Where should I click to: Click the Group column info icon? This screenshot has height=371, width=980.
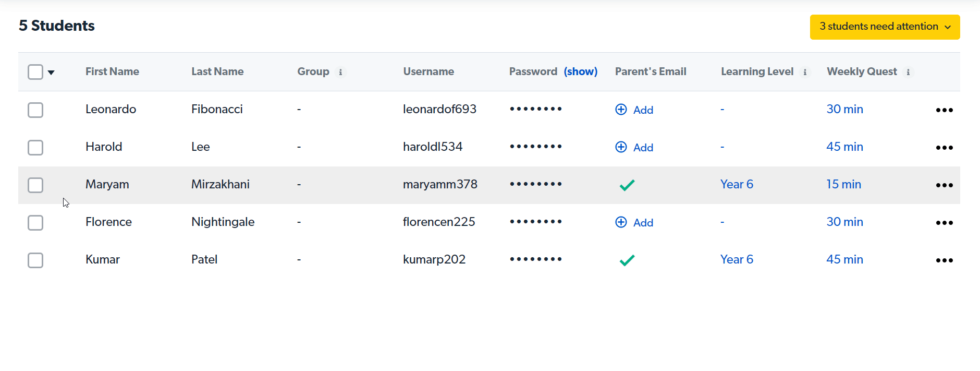[340, 73]
